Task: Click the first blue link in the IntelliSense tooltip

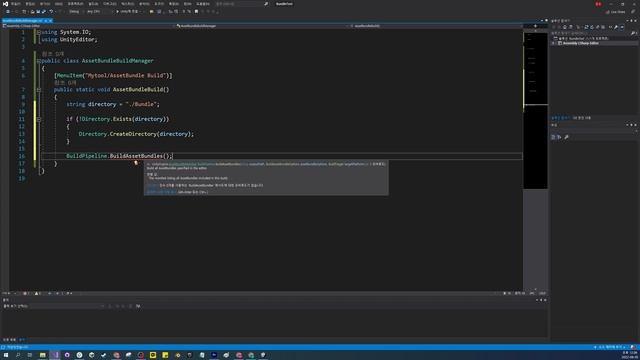Action: [x=152, y=185]
